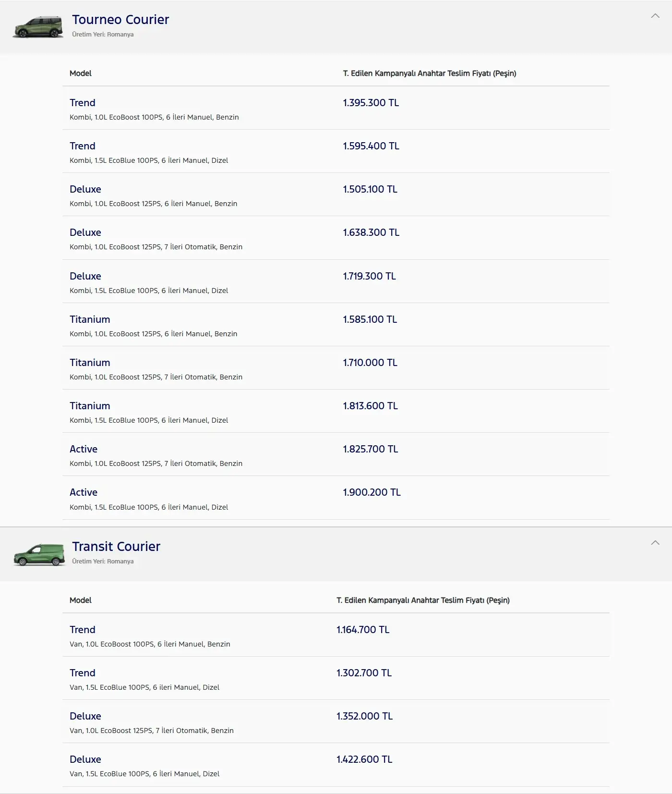Select Titanium priced 1.585.100 TL

pyautogui.click(x=336, y=325)
